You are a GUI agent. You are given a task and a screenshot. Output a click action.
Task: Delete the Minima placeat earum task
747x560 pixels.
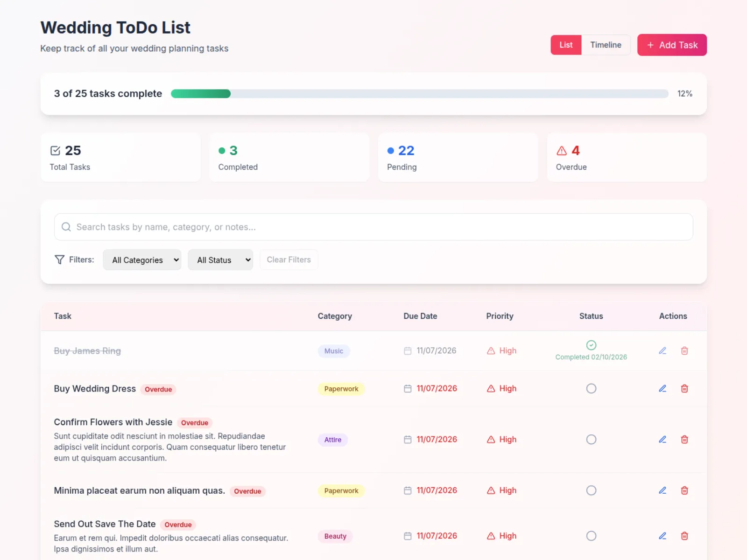click(684, 490)
